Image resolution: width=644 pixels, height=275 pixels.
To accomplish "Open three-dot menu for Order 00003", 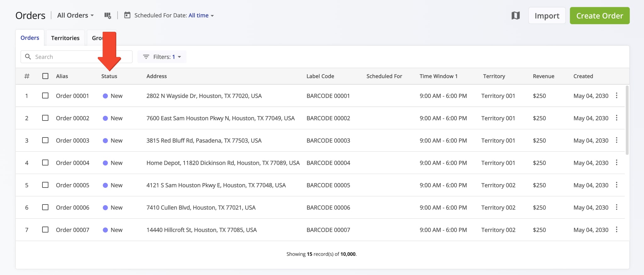I will [616, 140].
